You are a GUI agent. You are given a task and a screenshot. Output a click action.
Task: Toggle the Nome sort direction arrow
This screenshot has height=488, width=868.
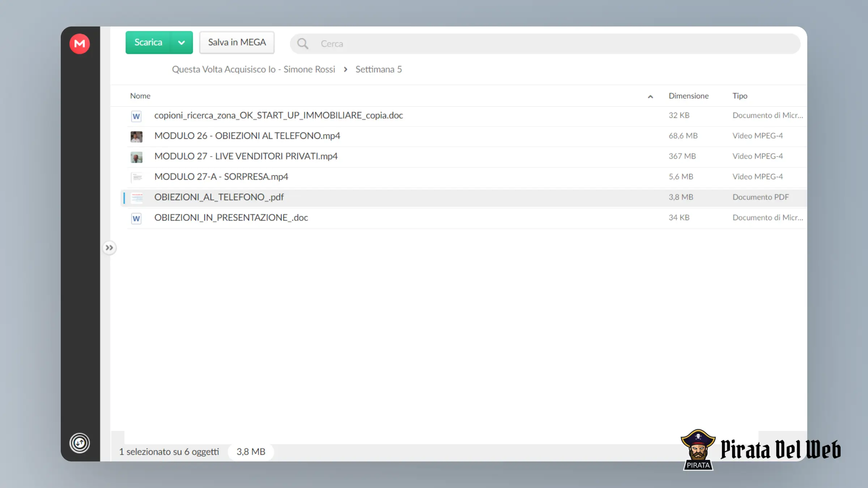[x=650, y=96]
